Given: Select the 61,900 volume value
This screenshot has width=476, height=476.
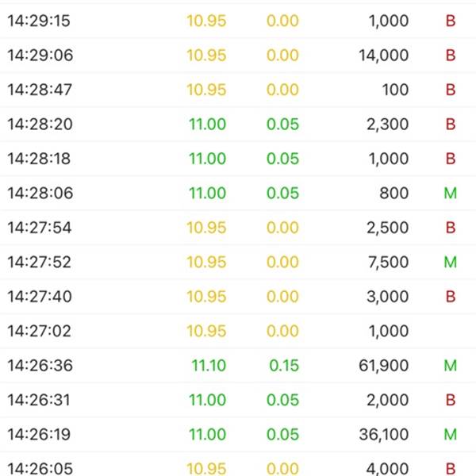Looking at the screenshot, I should (x=384, y=366).
